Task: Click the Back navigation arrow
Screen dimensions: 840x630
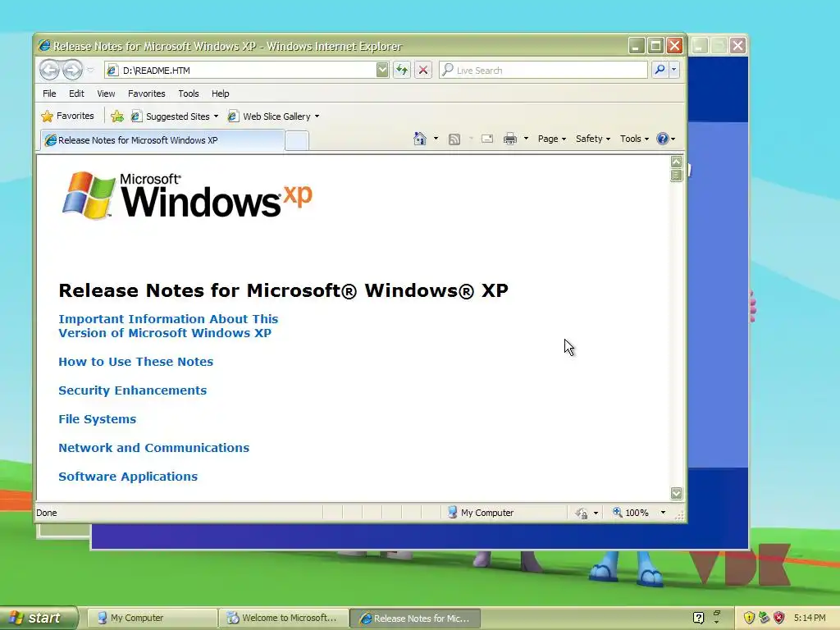Action: [50, 70]
